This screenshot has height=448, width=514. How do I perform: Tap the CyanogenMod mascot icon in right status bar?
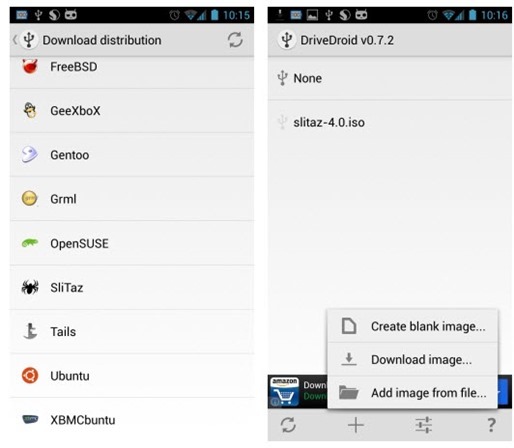coord(361,15)
